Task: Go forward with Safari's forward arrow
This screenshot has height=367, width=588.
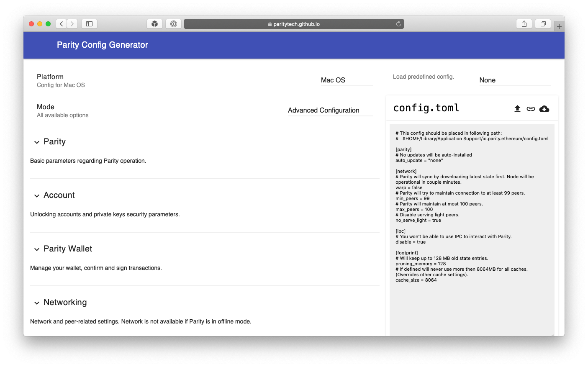Action: pyautogui.click(x=72, y=24)
